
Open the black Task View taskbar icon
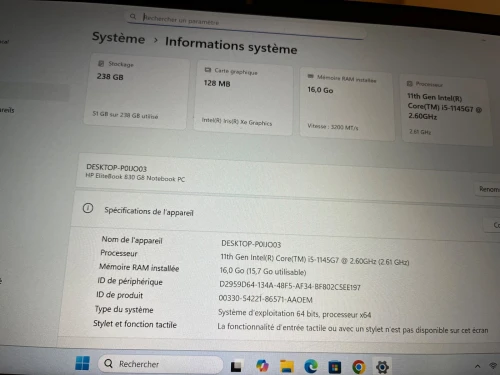pos(236,367)
